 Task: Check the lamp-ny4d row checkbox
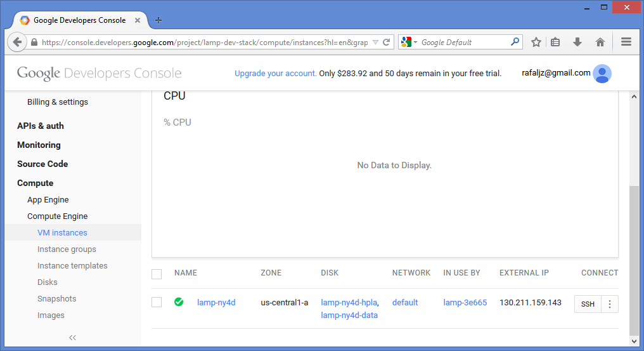[x=157, y=303]
